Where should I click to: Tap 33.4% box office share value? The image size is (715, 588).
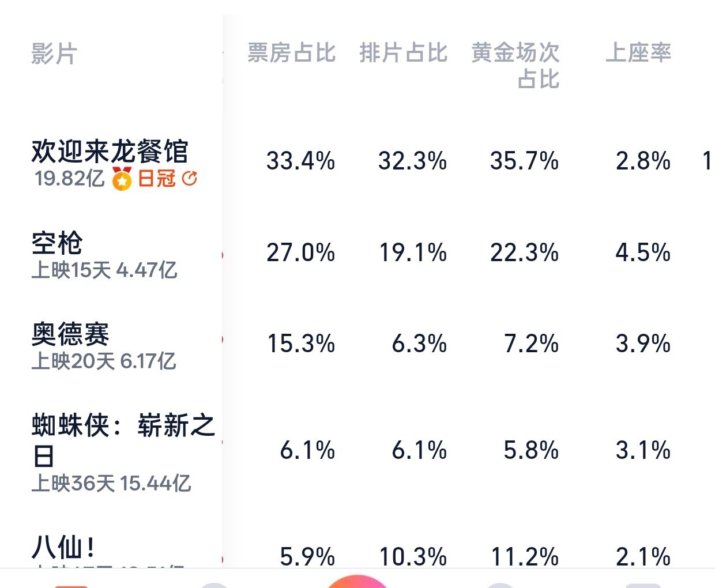point(300,161)
